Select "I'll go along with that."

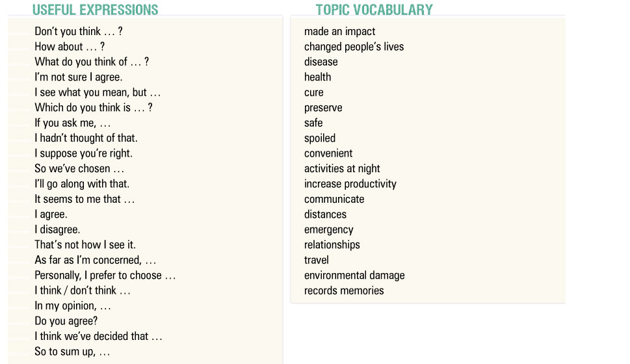[82, 184]
